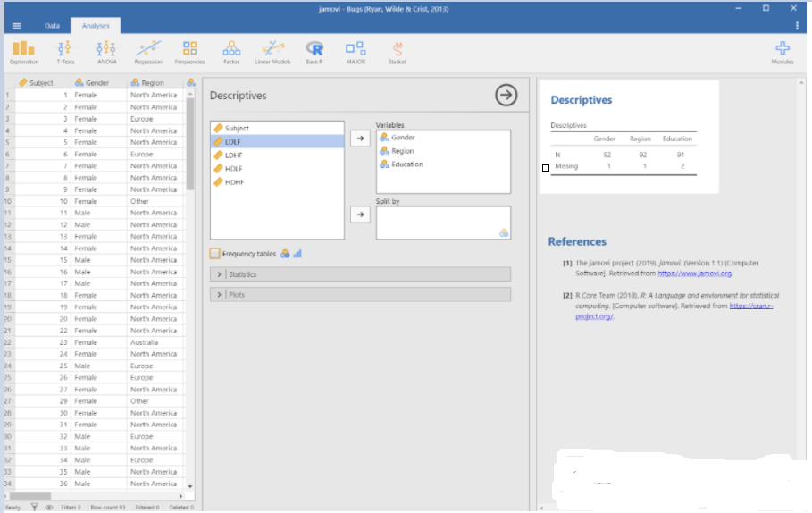This screenshot has height=513, width=812.
Task: Select LDHF in the variable list
Action: pos(235,156)
